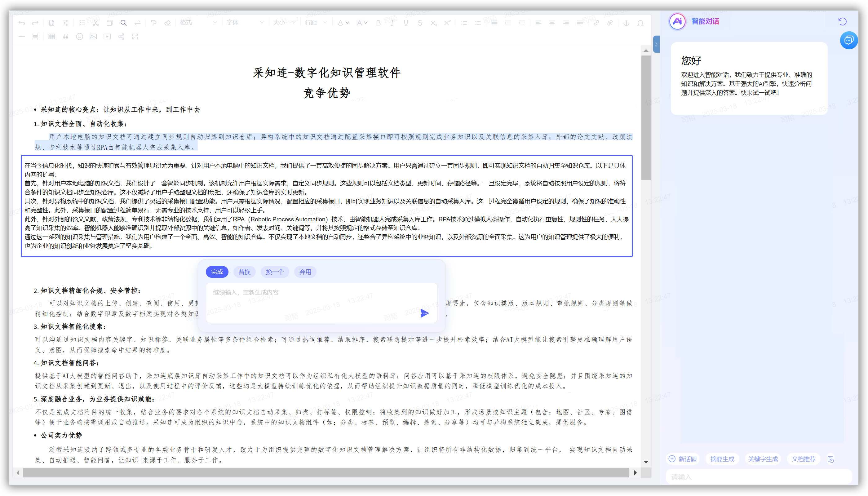
Task: Click the 继续输入 regenerate text field
Action: click(x=321, y=303)
